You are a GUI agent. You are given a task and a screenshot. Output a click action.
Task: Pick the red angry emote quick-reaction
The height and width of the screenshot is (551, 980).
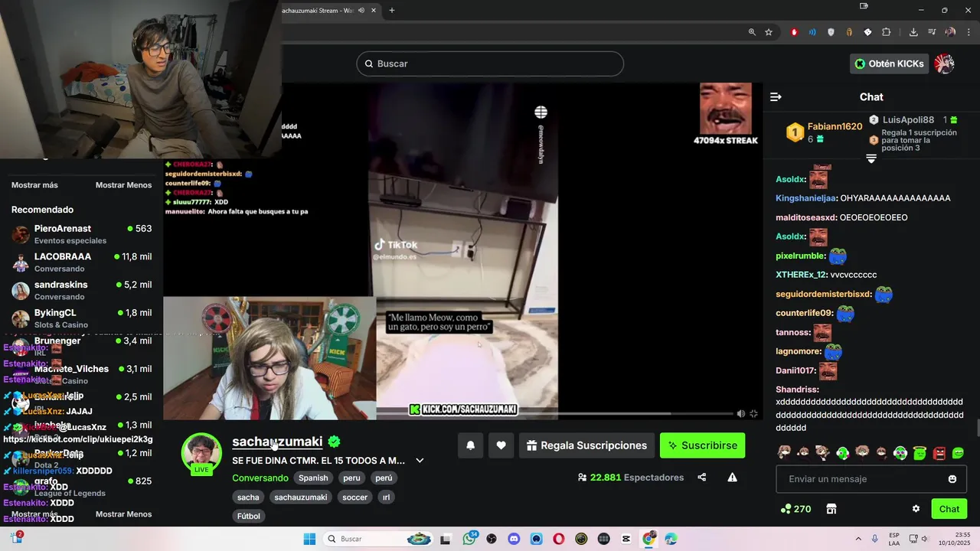(x=939, y=453)
